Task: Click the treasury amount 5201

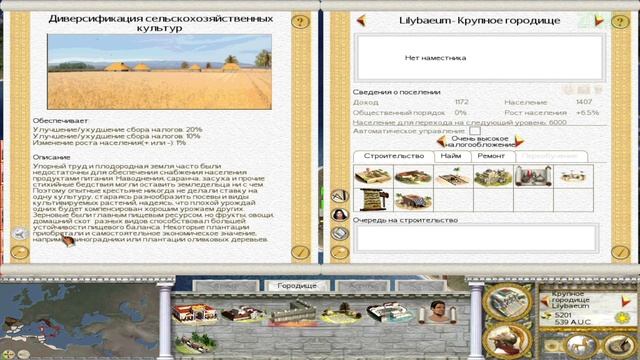Action: coord(563,315)
